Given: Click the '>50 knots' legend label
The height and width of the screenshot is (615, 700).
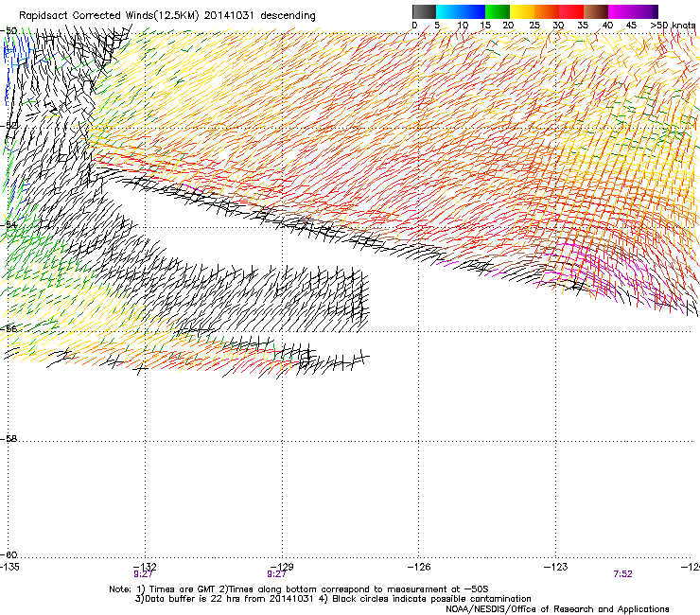Looking at the screenshot, I should point(673,26).
